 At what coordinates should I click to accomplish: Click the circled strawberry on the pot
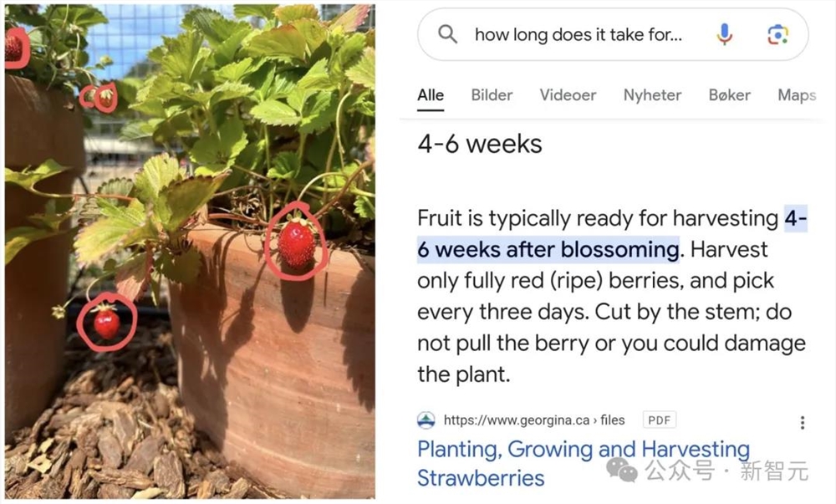[x=296, y=244]
